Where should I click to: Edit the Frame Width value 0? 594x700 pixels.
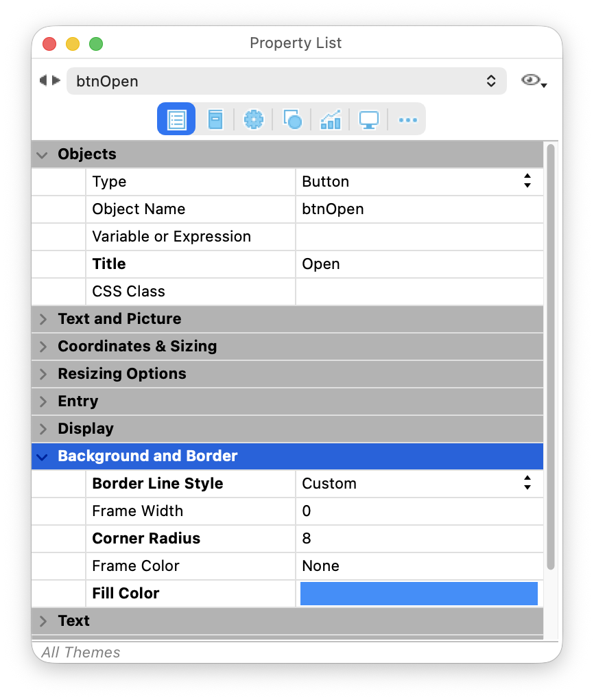[419, 511]
